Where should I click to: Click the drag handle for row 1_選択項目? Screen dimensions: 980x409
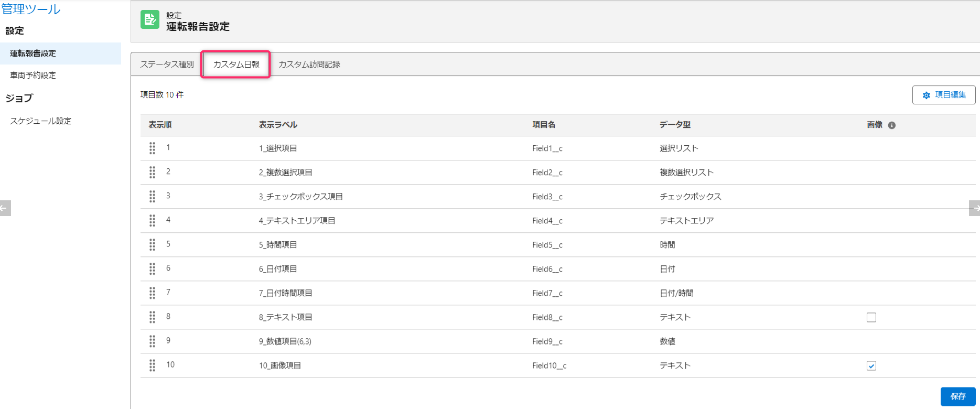click(152, 148)
